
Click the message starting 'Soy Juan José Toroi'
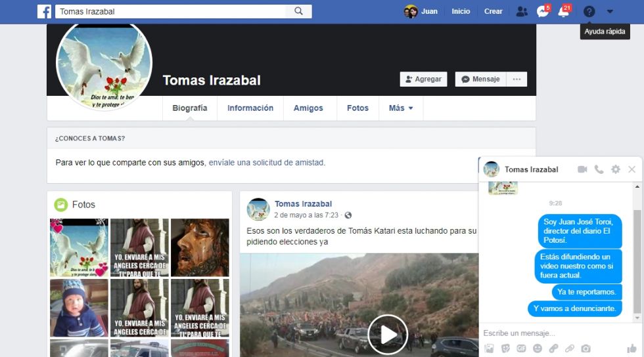click(580, 231)
